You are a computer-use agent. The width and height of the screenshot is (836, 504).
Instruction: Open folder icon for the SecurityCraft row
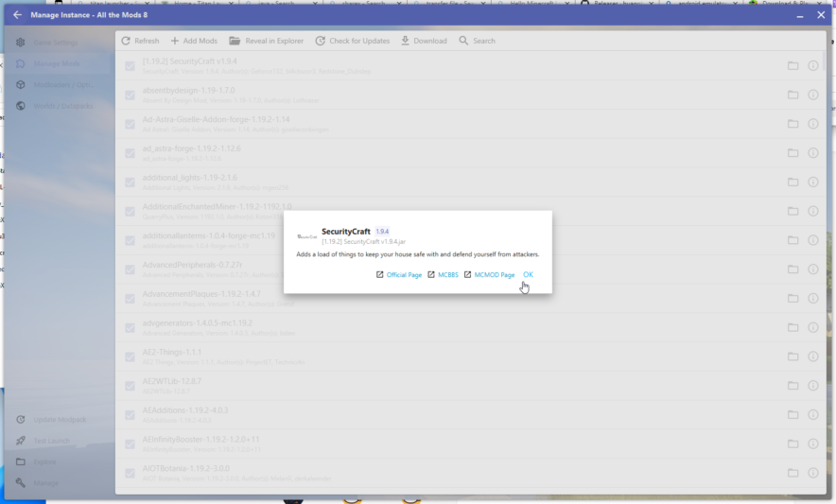(793, 65)
